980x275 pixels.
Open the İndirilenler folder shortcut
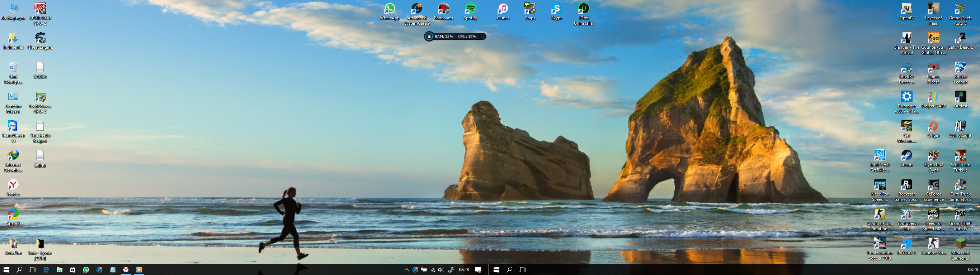pos(13,41)
